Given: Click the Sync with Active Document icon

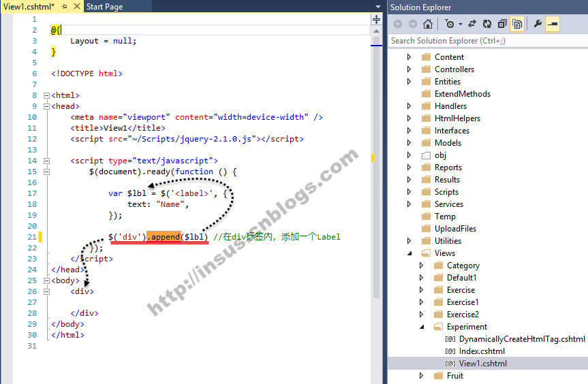Looking at the screenshot, I should 471,24.
